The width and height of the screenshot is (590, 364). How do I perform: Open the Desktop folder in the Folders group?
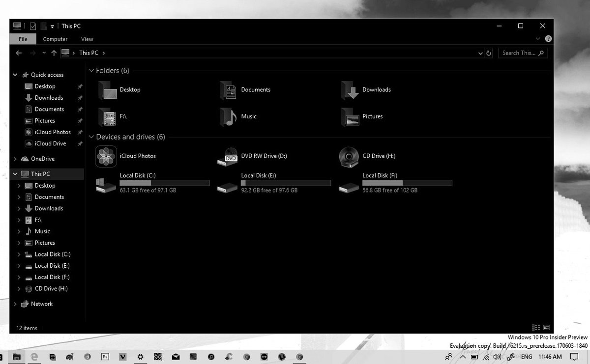point(119,90)
